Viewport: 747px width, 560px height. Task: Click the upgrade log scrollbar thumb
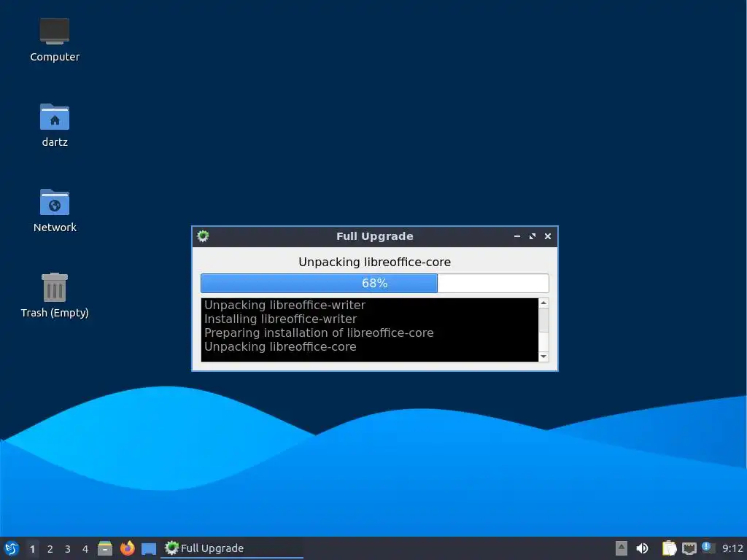tap(543, 320)
